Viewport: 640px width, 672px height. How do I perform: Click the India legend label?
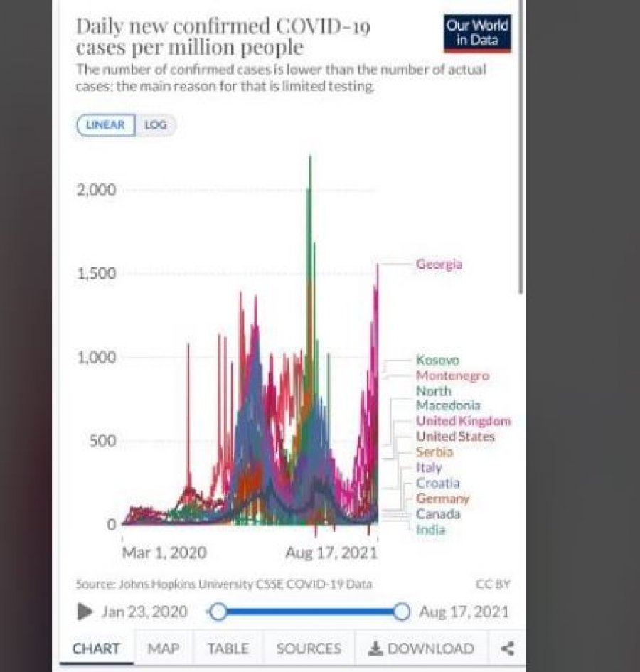[x=430, y=529]
